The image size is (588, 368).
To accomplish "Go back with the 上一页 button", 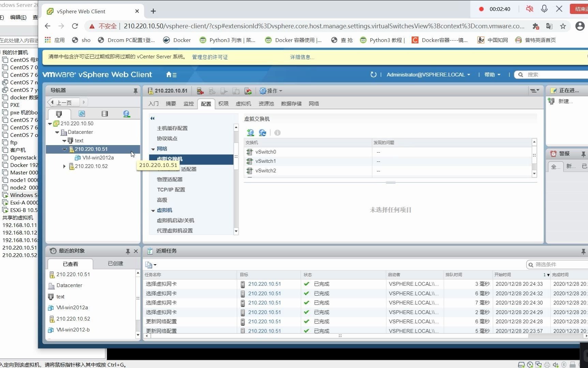I will [x=64, y=102].
